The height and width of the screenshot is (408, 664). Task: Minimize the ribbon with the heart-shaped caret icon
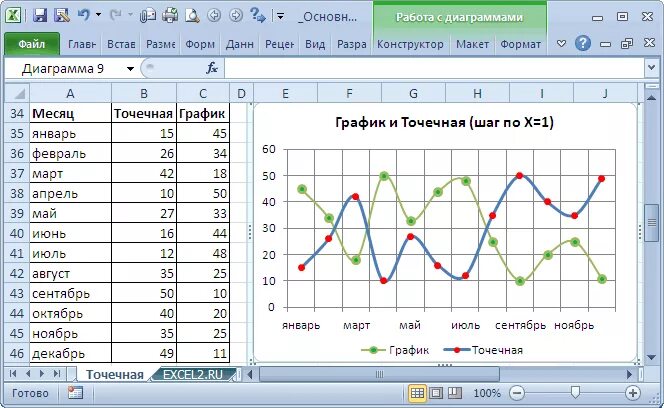click(561, 43)
